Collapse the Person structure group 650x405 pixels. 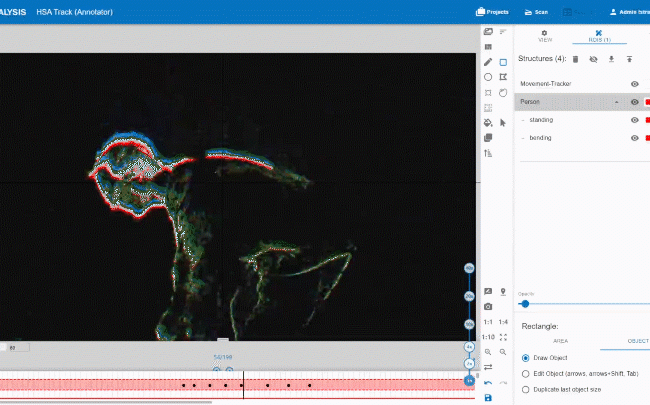tap(616, 102)
